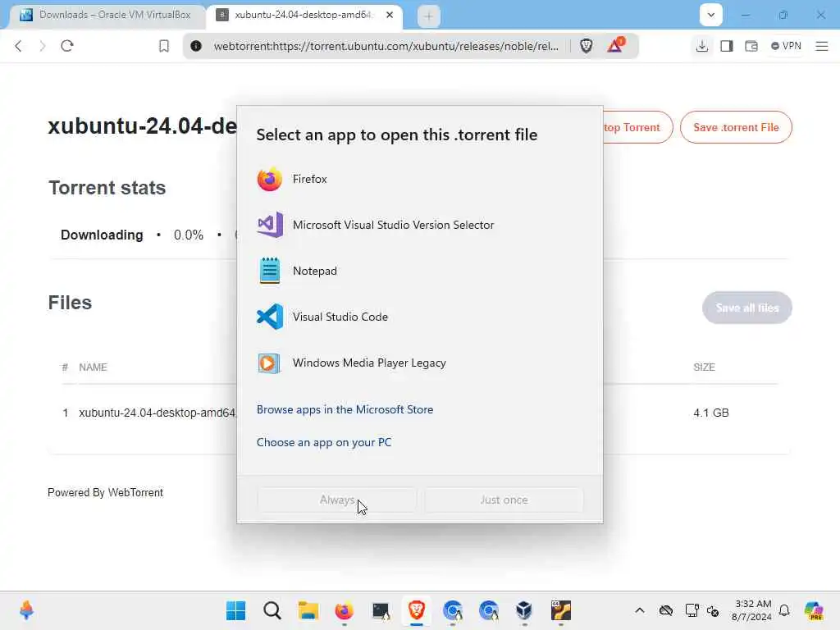Click Choose an app on your PC
Screen dimensions: 840x630
tap(324, 442)
